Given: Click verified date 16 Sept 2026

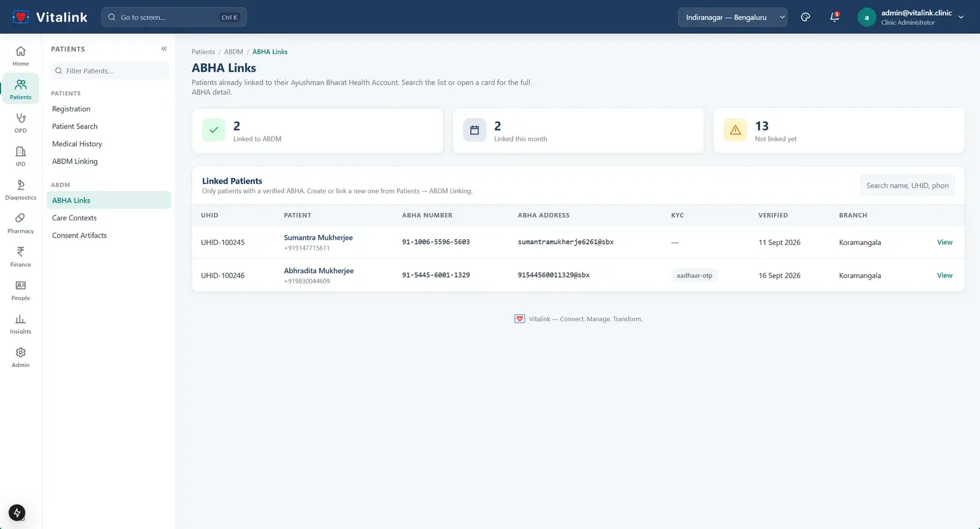Looking at the screenshot, I should pos(779,276).
